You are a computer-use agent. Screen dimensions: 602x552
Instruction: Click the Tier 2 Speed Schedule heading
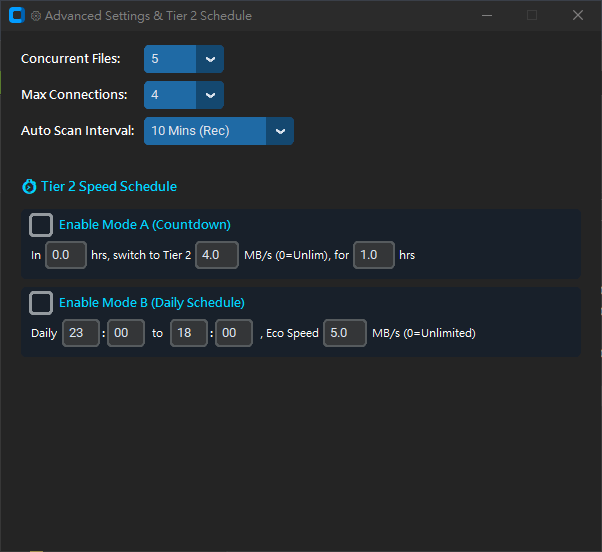click(x=109, y=187)
